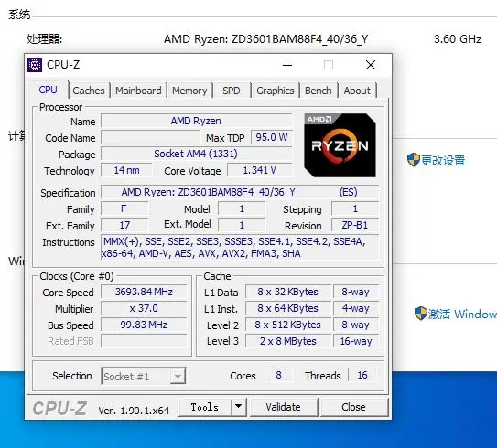Open the Mainboard tab
This screenshot has width=497, height=448.
(138, 91)
